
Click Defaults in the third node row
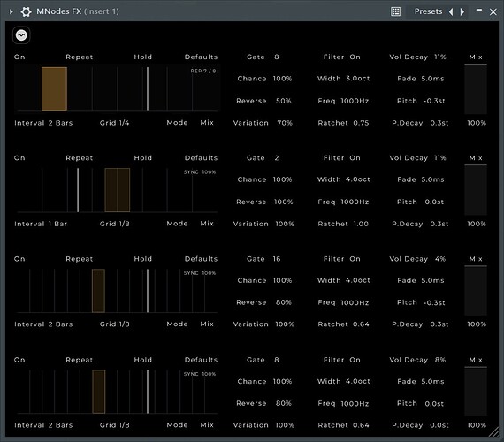point(201,259)
